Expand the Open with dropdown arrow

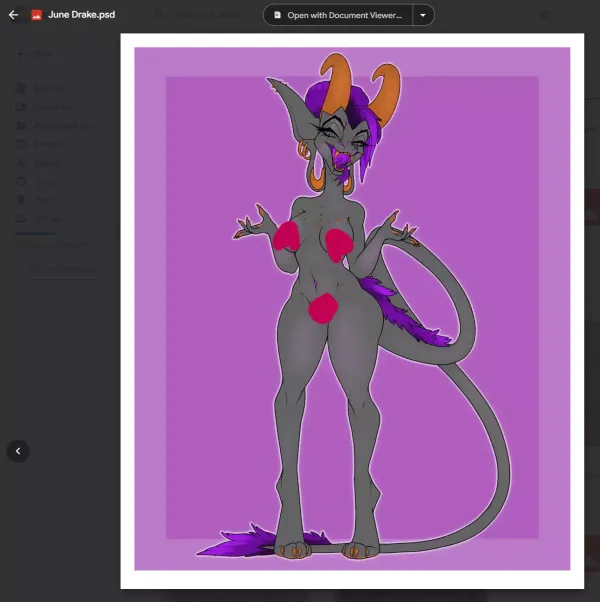[x=423, y=15]
